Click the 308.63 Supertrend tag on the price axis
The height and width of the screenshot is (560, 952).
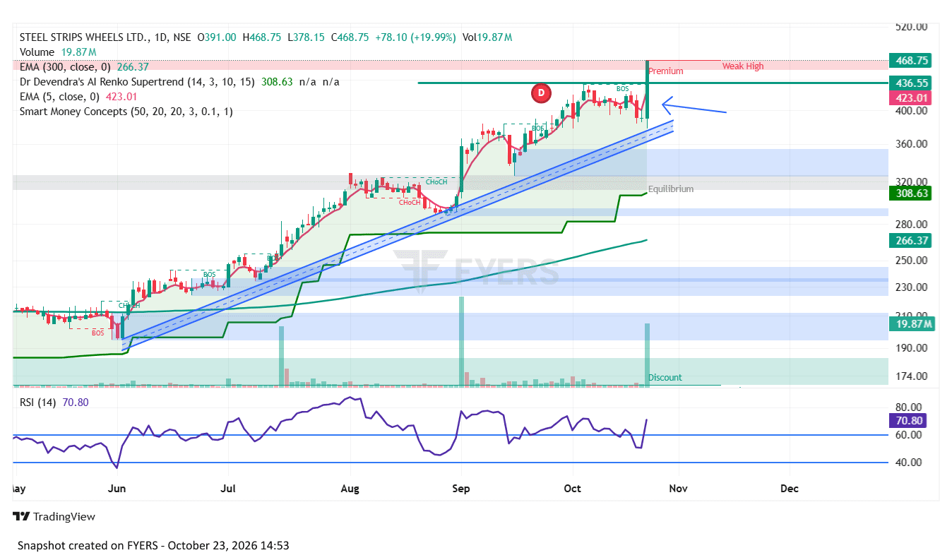912,193
